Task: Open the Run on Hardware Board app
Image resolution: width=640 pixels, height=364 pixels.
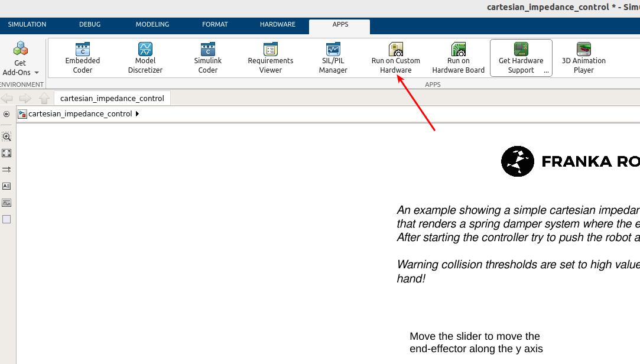Action: (x=458, y=58)
